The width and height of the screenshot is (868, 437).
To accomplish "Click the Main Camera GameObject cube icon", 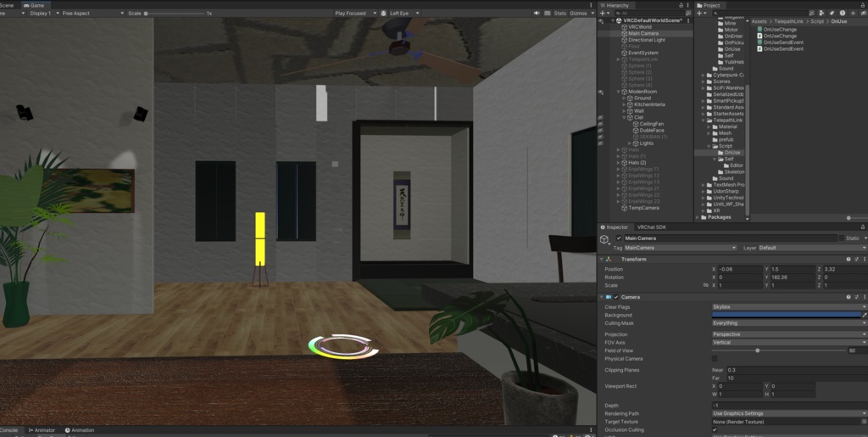I will [x=604, y=239].
